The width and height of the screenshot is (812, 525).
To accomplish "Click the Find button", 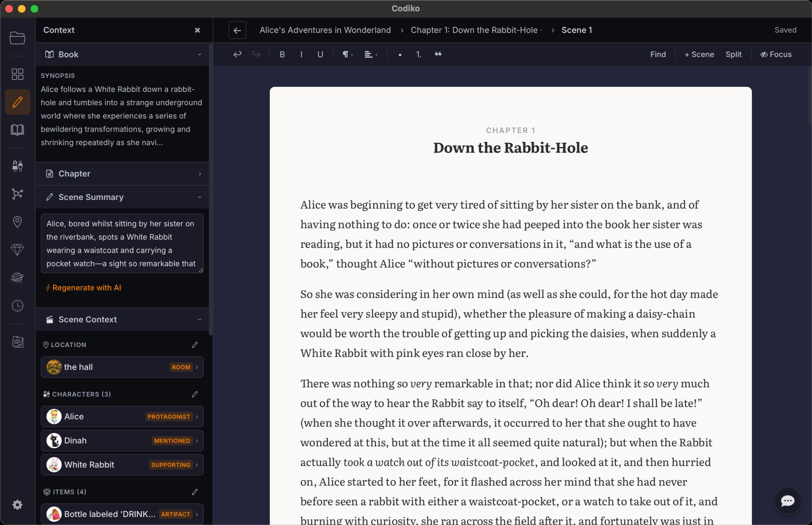I will 658,54.
